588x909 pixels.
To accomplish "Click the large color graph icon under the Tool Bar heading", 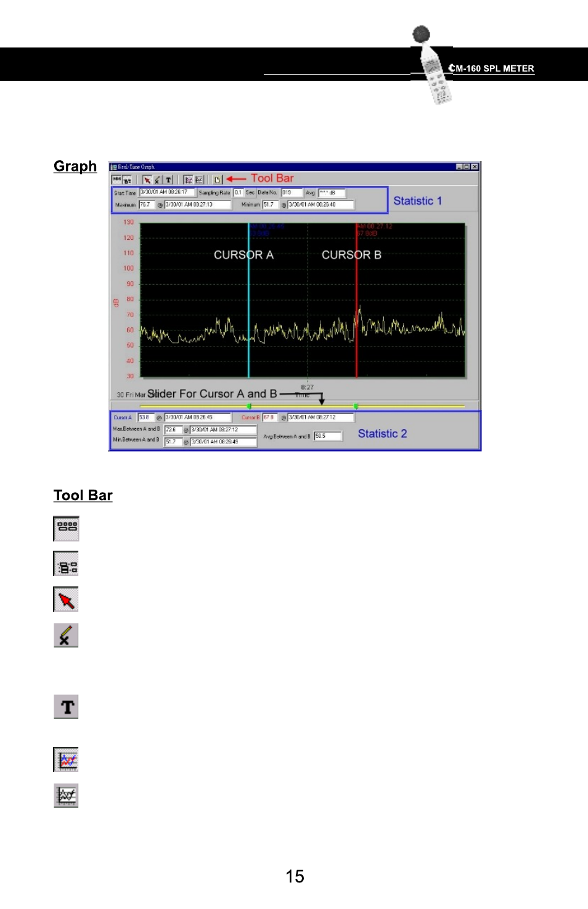I will tap(66, 760).
